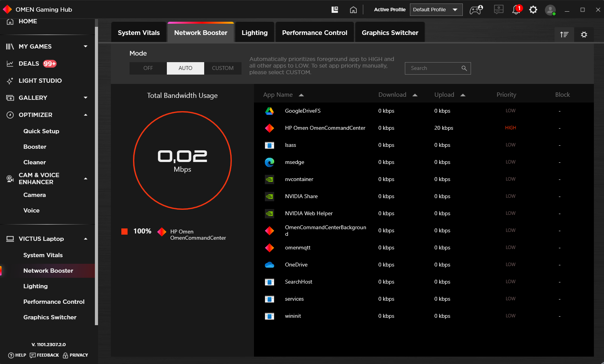Open Booster under Optimizer
The width and height of the screenshot is (604, 364).
pos(35,147)
